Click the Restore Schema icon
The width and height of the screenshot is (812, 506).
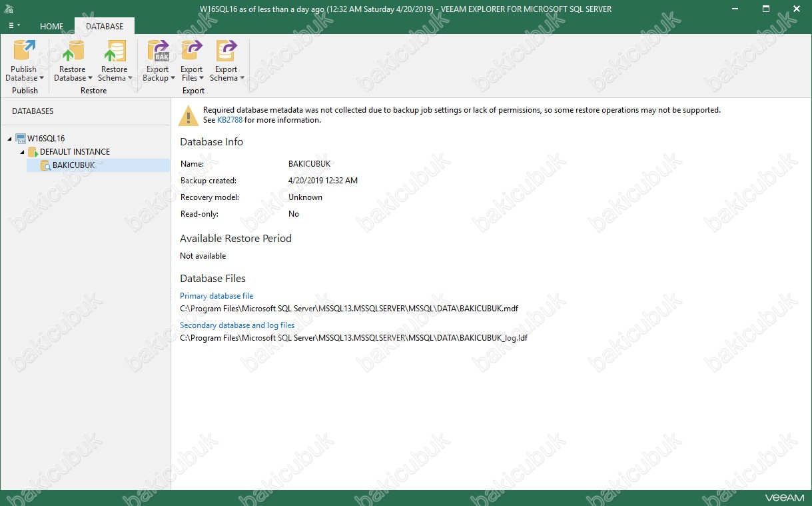[x=114, y=51]
